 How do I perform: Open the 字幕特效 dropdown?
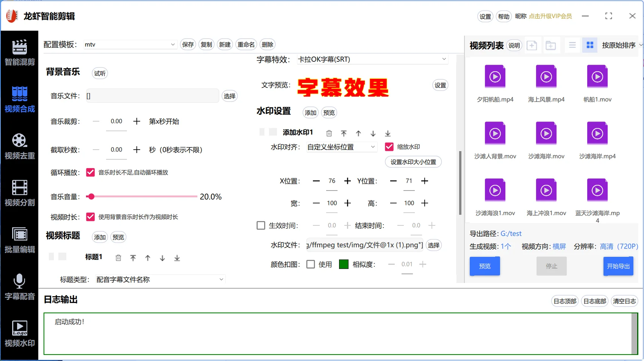(x=372, y=59)
